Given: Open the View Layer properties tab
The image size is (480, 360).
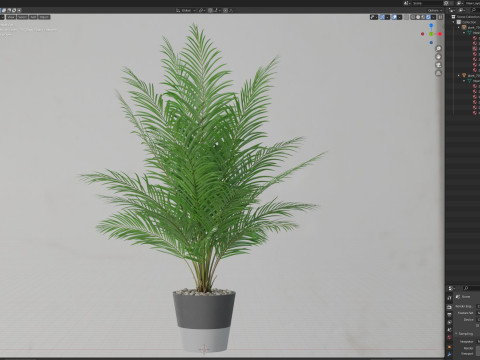Looking at the screenshot, I should coord(449,322).
